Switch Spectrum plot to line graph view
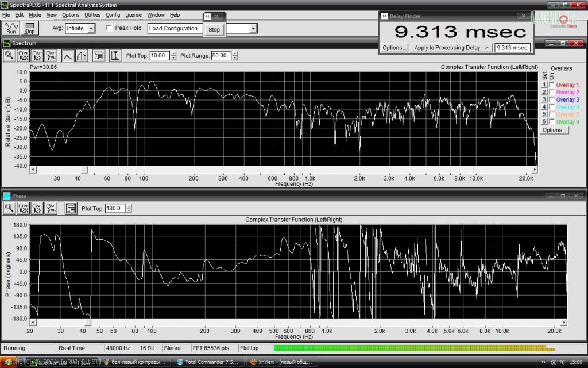Image resolution: width=588 pixels, height=368 pixels. [68, 56]
